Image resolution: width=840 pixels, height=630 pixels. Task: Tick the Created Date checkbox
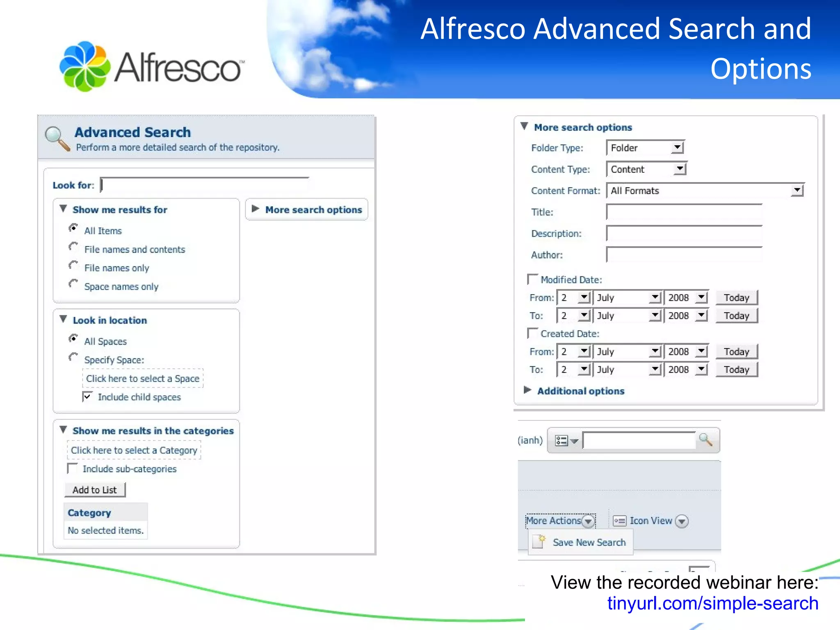532,333
